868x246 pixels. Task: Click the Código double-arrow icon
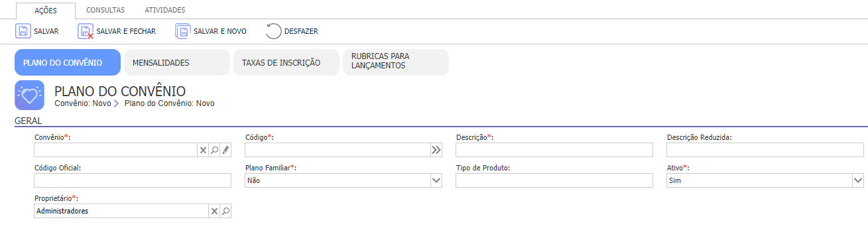436,151
